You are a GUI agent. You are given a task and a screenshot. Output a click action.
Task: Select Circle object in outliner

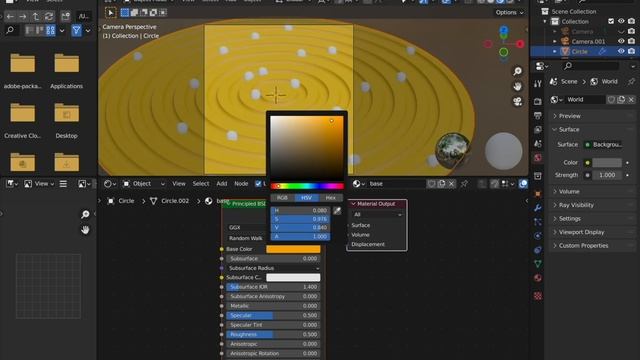pos(580,51)
